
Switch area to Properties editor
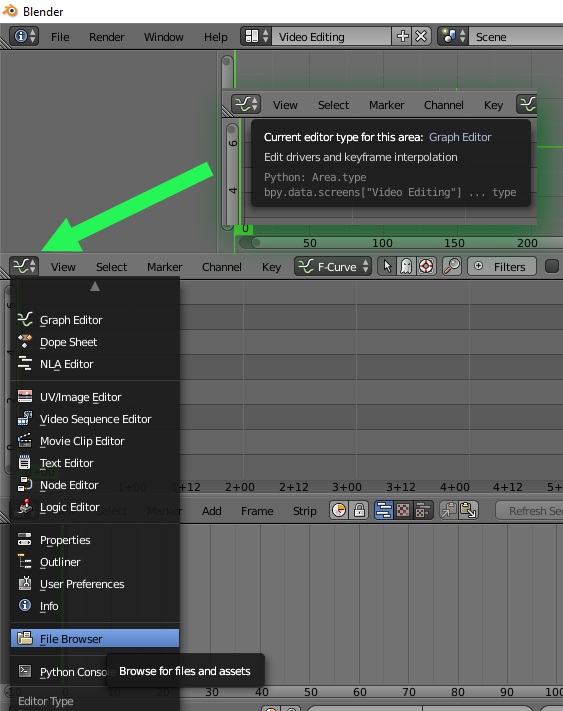click(x=95, y=540)
